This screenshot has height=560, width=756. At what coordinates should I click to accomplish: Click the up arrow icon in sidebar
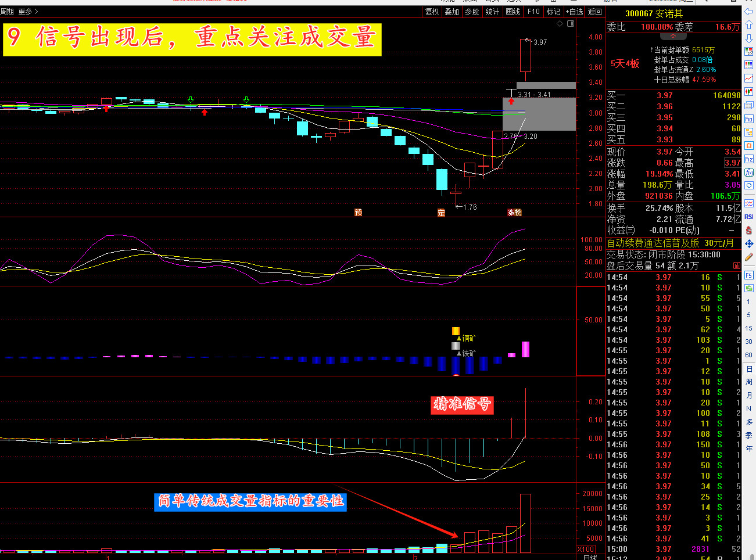(749, 25)
